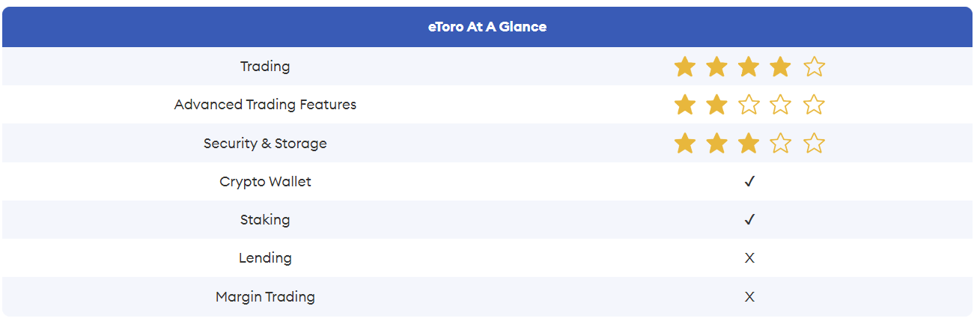
Task: Click the Staking row label
Action: [x=265, y=220]
